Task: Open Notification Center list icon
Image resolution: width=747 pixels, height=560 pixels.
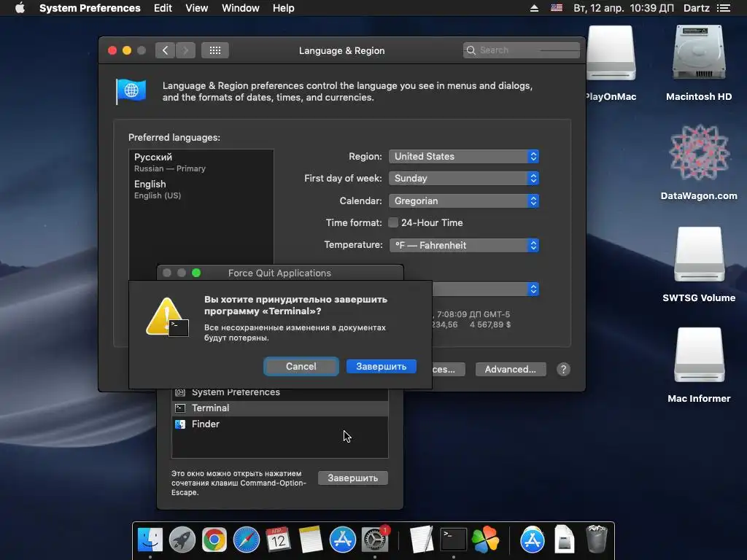Action: coord(724,8)
